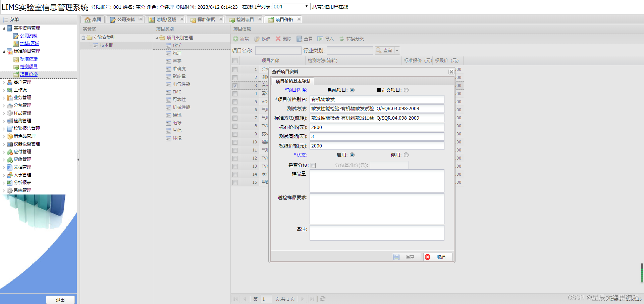Click the 分包管理 menu icon
Viewport: 644px width, 304px height.
pyautogui.click(x=10, y=105)
